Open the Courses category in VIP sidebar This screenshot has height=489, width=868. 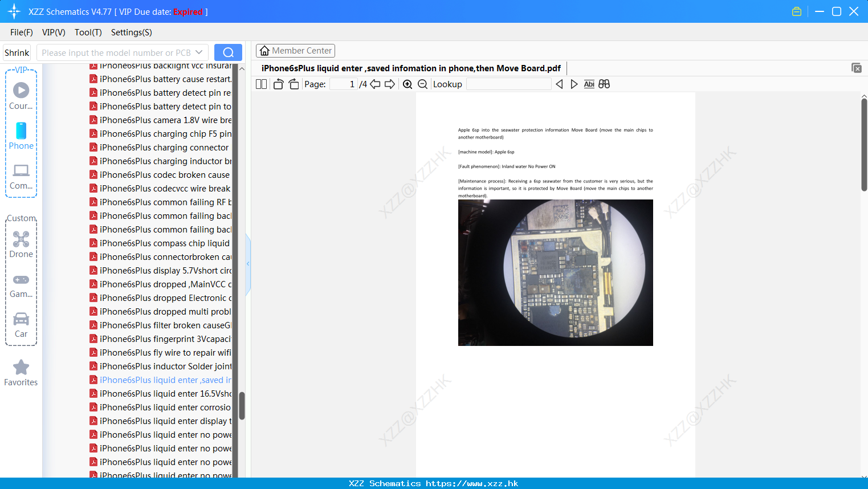(x=21, y=96)
